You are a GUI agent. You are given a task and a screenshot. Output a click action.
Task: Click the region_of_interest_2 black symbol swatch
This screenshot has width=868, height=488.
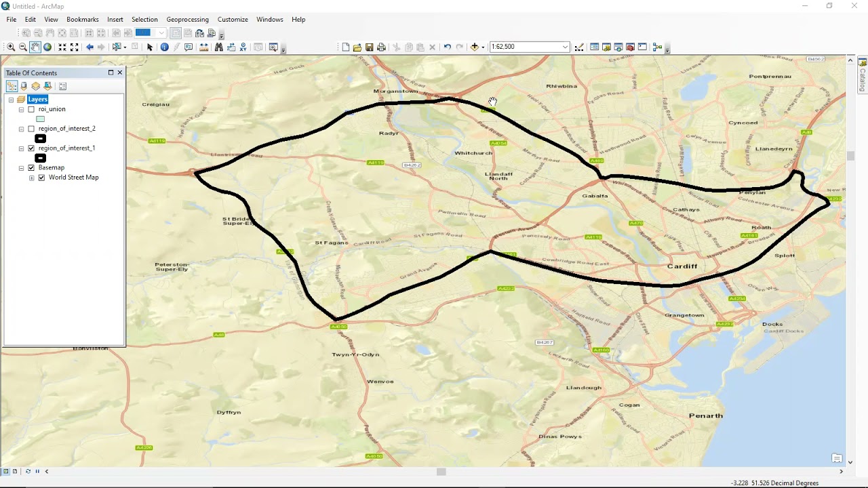(41, 138)
